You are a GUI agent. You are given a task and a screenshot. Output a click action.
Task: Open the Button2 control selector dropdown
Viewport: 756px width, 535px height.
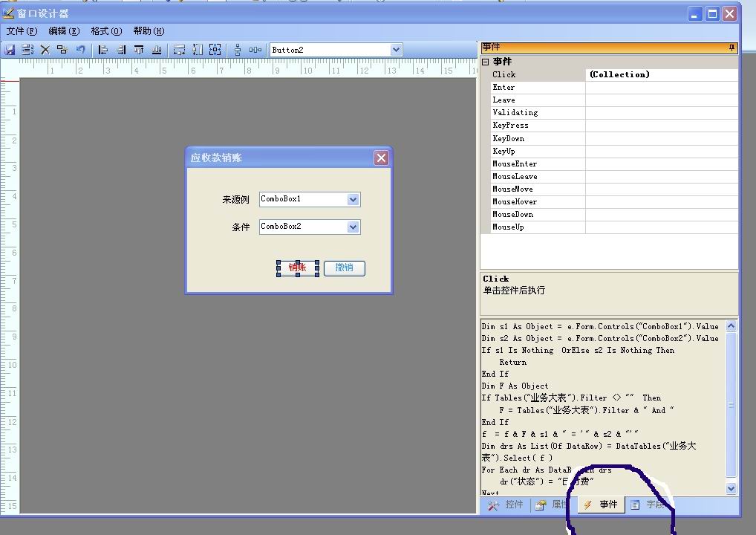[396, 50]
